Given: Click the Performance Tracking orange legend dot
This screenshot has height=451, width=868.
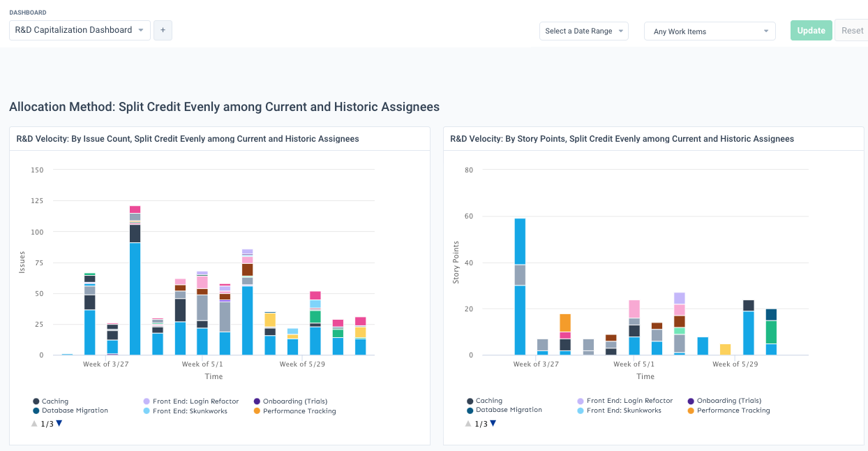Looking at the screenshot, I should tap(257, 411).
